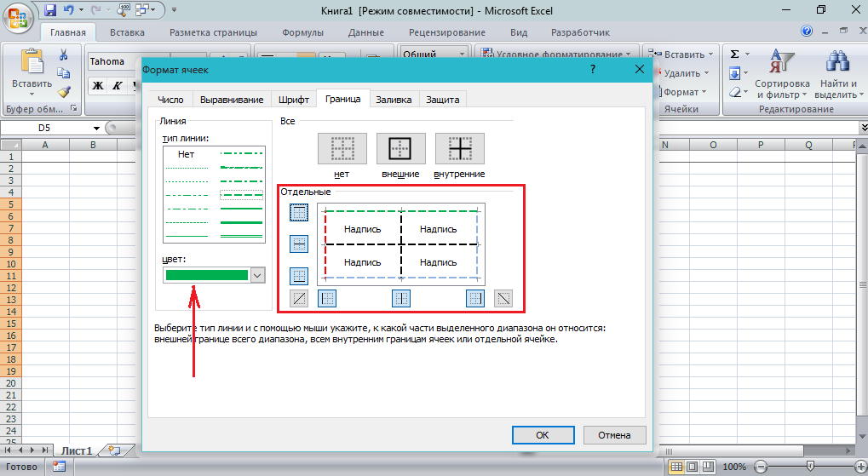Click the Cut scissors icon
Viewport: 868px width, 476px height.
(64, 54)
